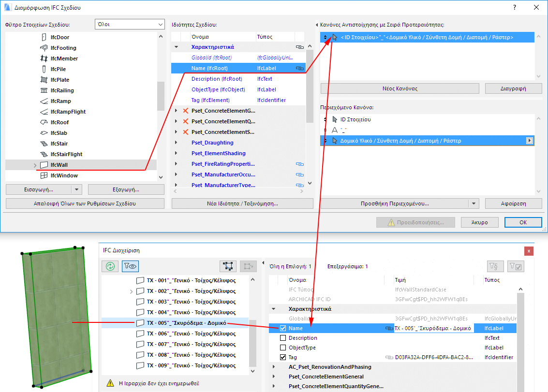Screen dimensions: 548x392
Task: Expand Pset_Draughting property set
Action: [176, 143]
